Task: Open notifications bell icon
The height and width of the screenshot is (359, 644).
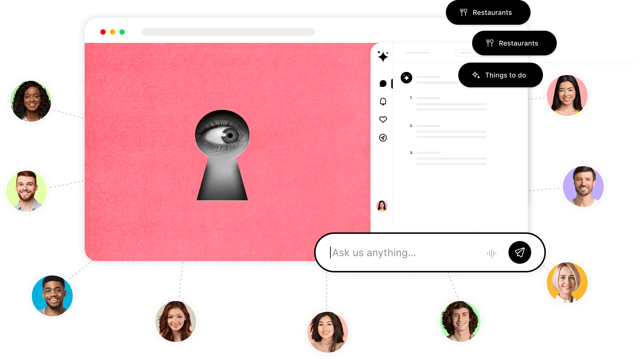Action: point(383,102)
